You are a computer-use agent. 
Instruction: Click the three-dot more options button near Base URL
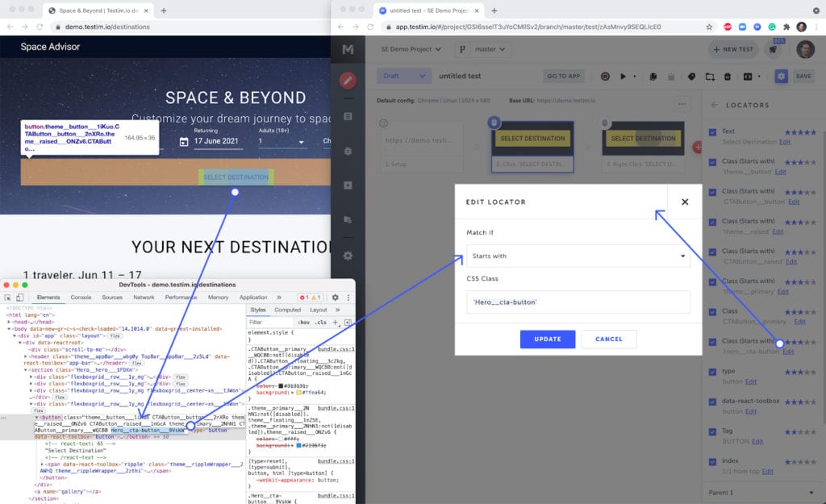[x=682, y=104]
